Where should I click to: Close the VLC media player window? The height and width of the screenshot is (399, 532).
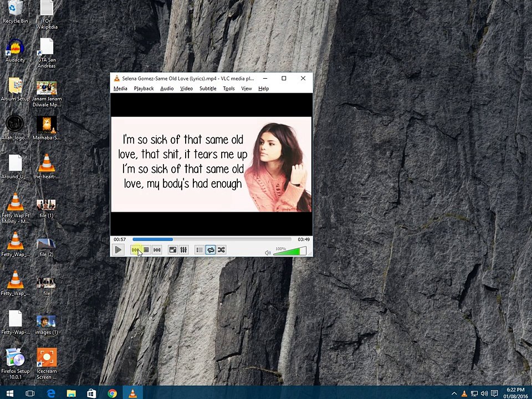coord(303,78)
